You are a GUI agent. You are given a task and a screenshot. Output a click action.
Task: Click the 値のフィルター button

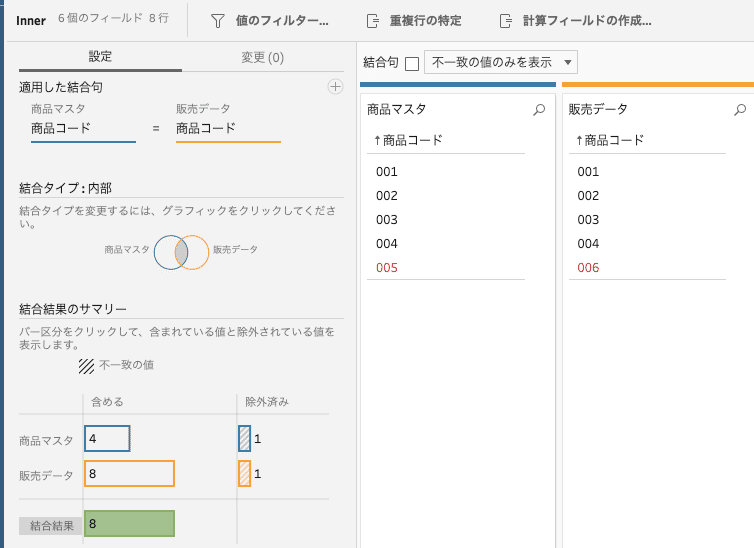click(x=270, y=21)
